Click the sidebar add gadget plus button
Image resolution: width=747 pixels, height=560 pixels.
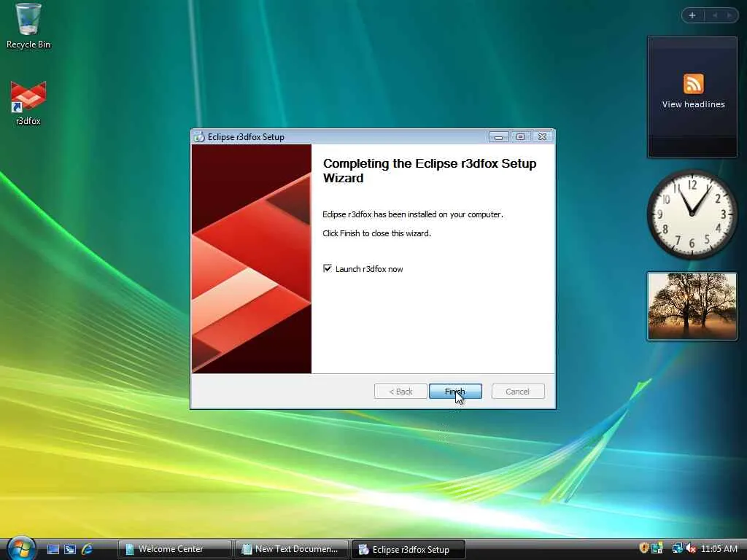(692, 16)
